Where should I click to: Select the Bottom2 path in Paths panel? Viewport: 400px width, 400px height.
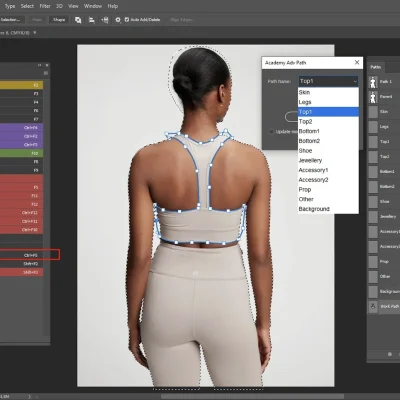pos(384,186)
